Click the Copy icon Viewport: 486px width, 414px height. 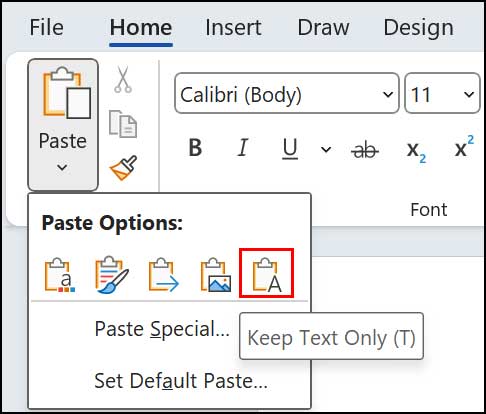point(123,124)
